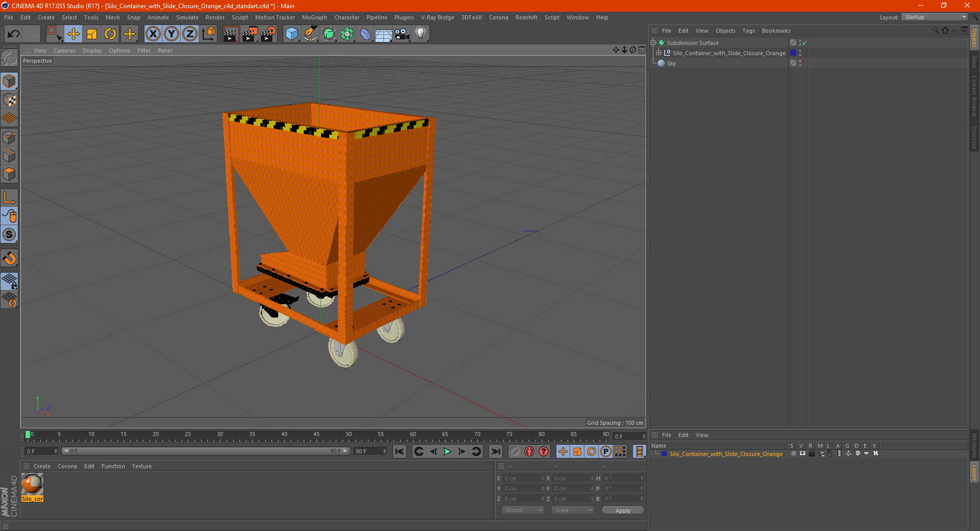
Task: Toggle layer visibility eye icon
Action: [802, 453]
